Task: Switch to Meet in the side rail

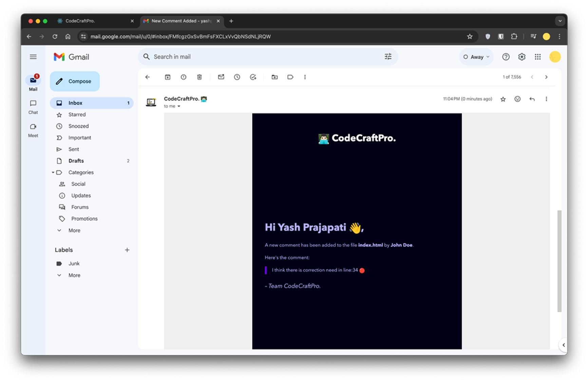Action: tap(33, 130)
